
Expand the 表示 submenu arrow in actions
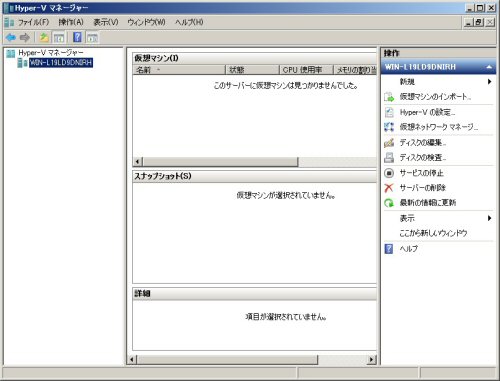point(489,218)
